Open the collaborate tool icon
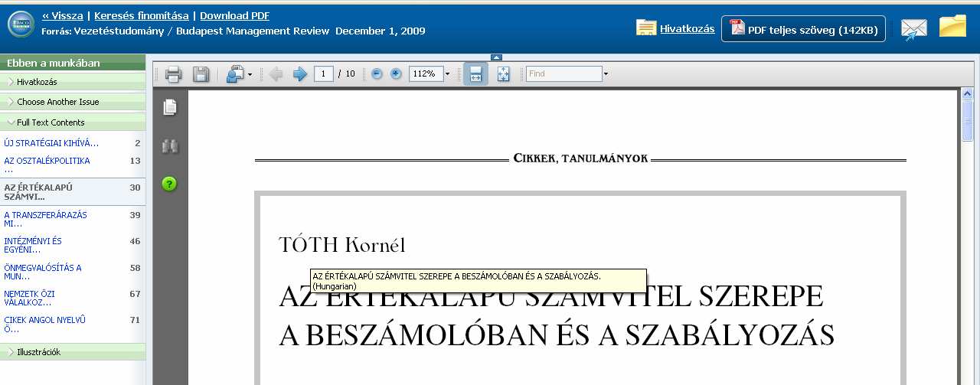Image resolution: width=980 pixels, height=385 pixels. click(x=235, y=74)
